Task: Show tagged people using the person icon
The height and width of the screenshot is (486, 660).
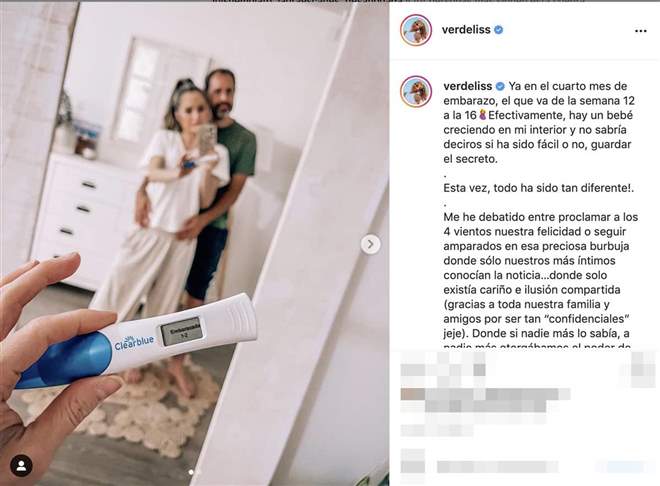Action: (21, 466)
